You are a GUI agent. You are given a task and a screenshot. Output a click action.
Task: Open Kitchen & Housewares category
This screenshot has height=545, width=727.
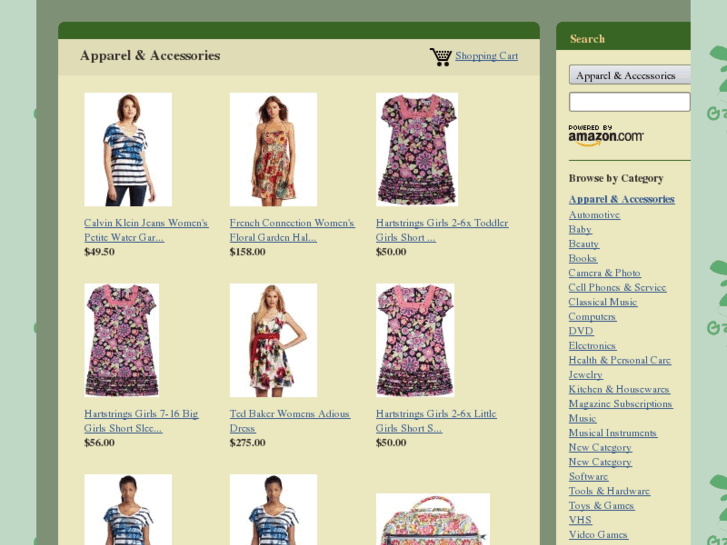click(x=619, y=389)
